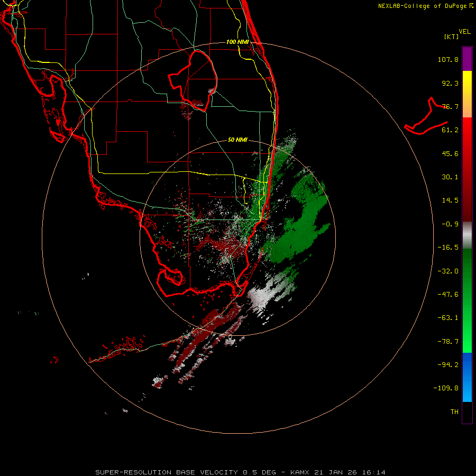Image resolution: width=476 pixels, height=476 pixels.
Task: Click the NEXLAB-College of DuPage watermark text
Action: 425,6
